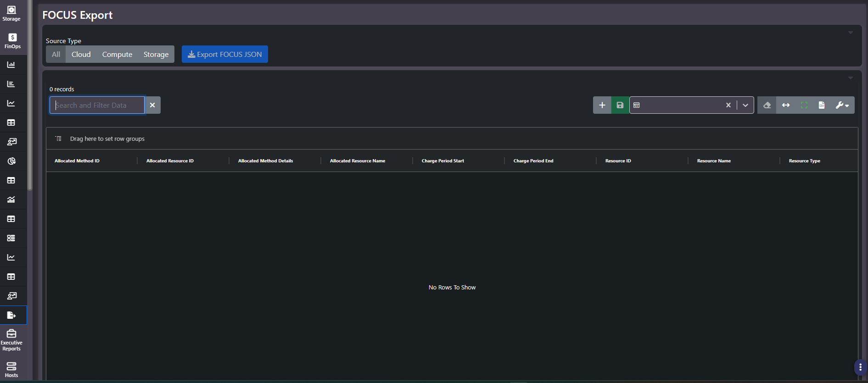Select the Storage source type filter
868x383 pixels.
click(156, 54)
